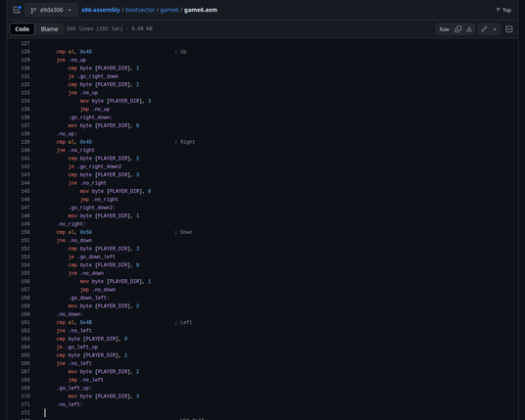
Task: Open the bootsector folder link
Action: click(140, 10)
